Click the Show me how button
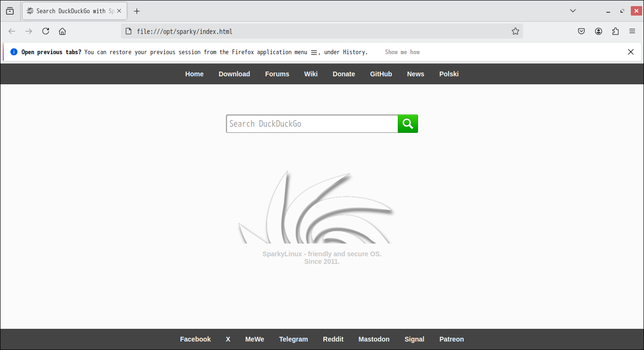644x350 pixels. pos(402,52)
